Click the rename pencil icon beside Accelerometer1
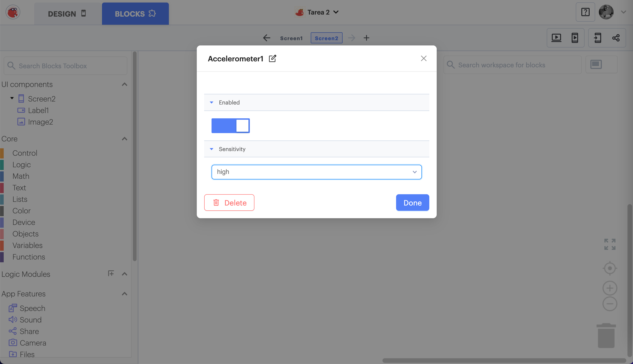 tap(272, 59)
